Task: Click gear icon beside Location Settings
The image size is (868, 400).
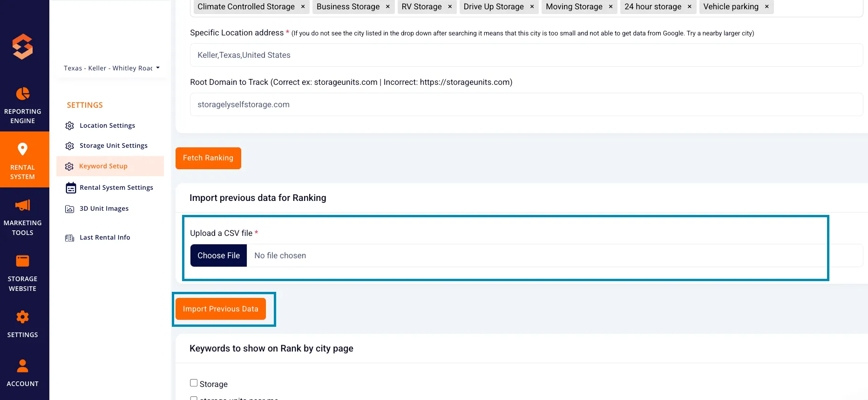Action: pyautogui.click(x=70, y=126)
